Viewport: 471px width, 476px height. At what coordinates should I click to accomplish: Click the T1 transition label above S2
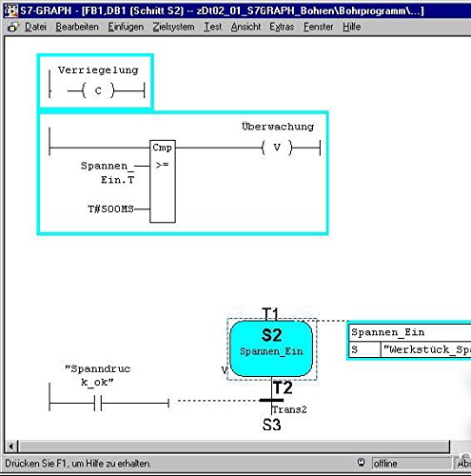coord(271,314)
